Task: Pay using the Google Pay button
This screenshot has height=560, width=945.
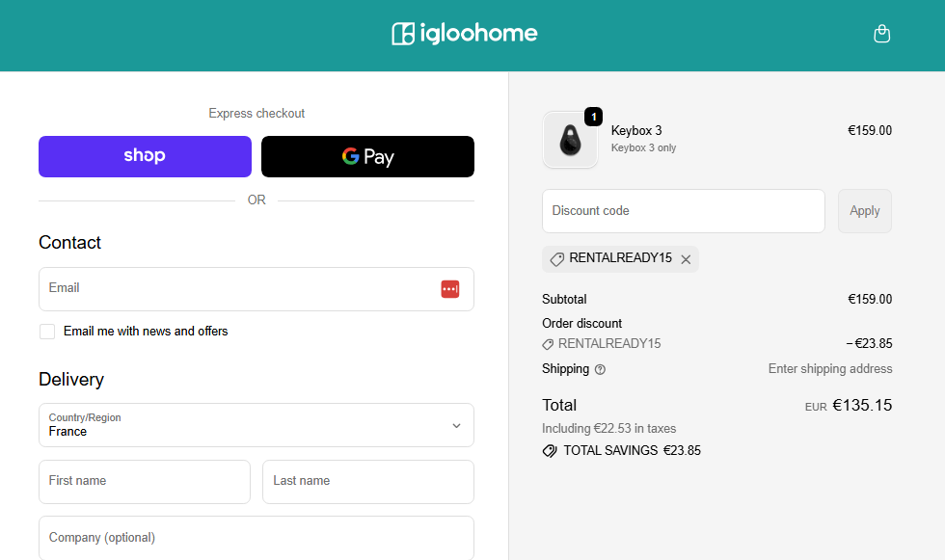Action: coord(367,156)
